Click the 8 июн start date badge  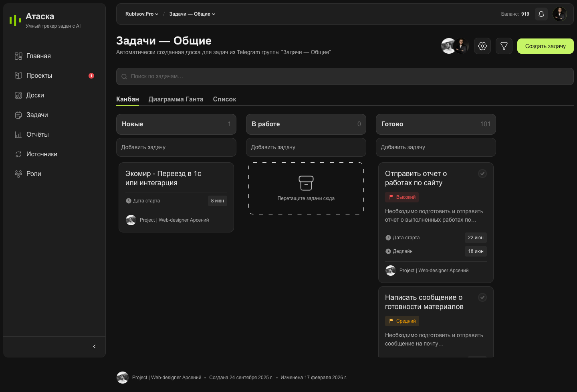(x=218, y=201)
